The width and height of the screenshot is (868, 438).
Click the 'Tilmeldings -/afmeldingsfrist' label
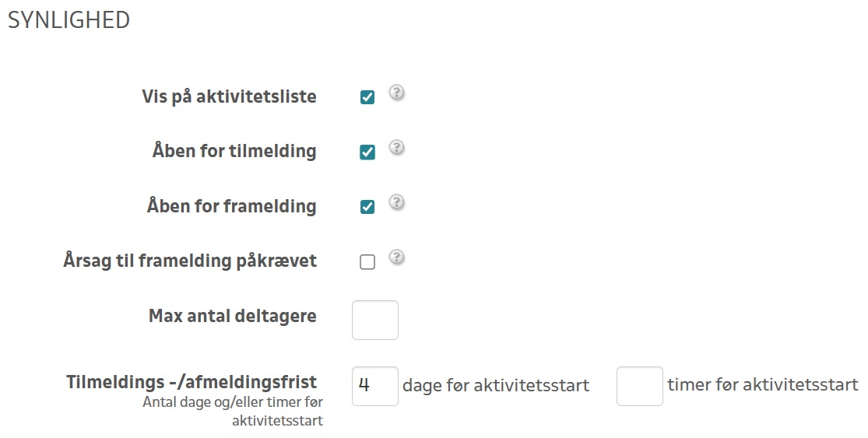click(192, 382)
